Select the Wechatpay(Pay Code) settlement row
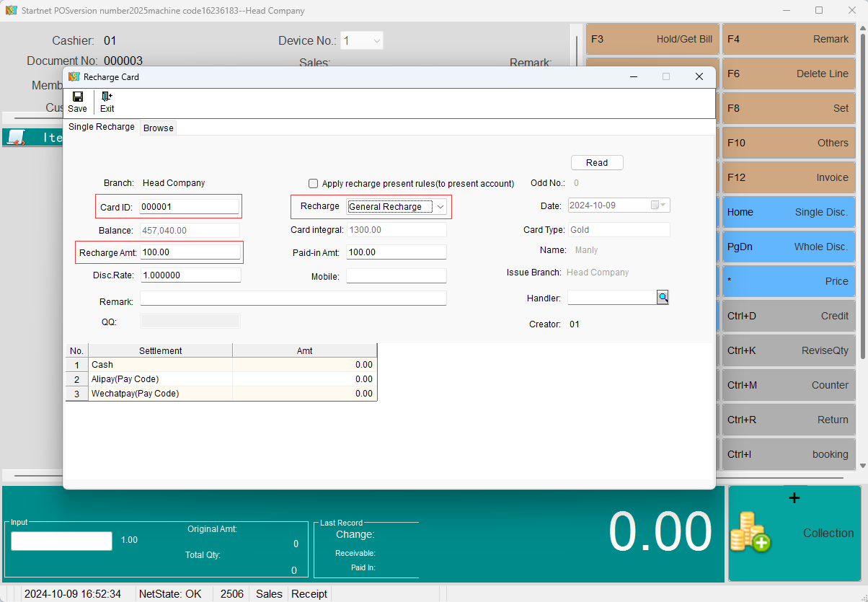The height and width of the screenshot is (602, 868). pos(221,394)
